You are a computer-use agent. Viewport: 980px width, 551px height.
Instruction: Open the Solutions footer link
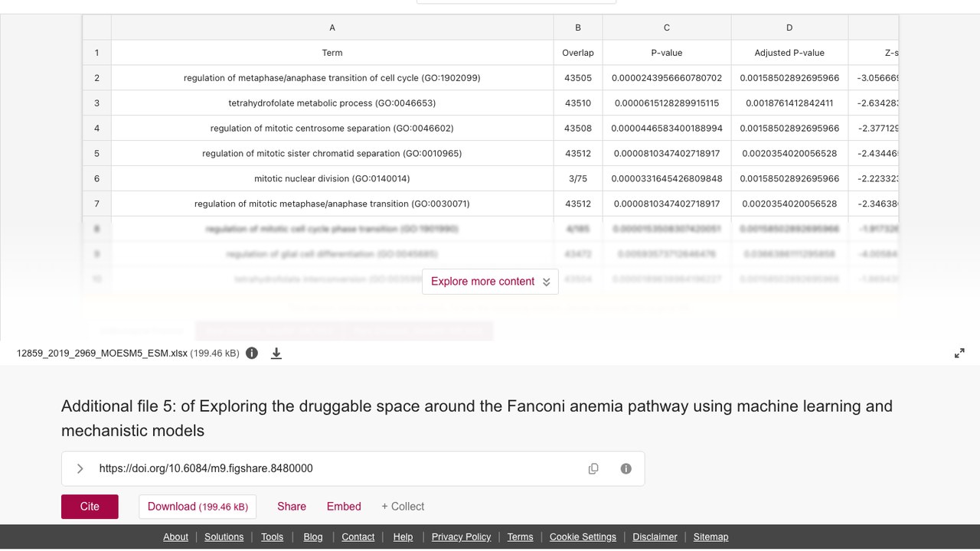coord(224,536)
